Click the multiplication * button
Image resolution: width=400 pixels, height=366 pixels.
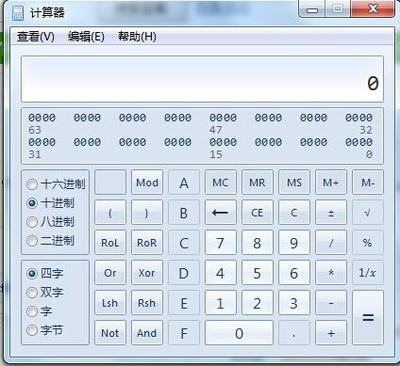click(331, 273)
